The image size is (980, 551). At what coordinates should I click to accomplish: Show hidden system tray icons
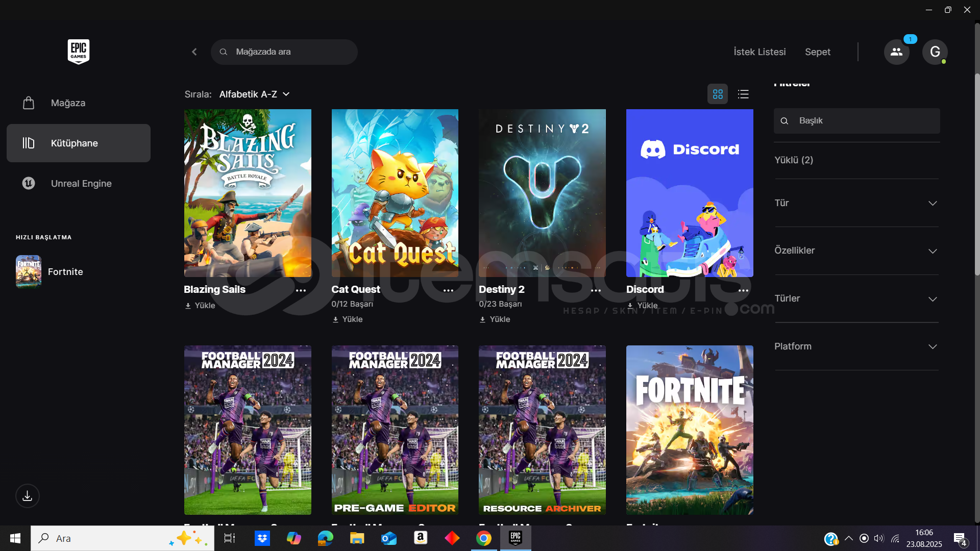point(849,538)
